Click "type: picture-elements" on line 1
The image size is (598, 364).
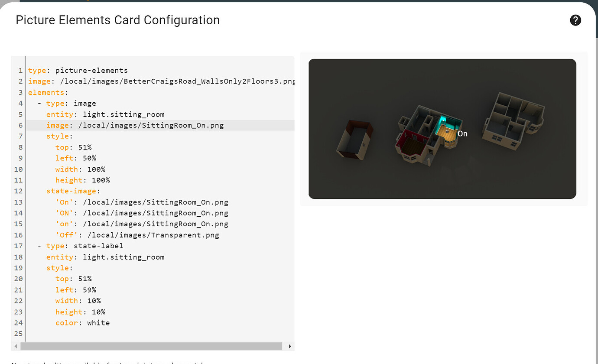78,70
